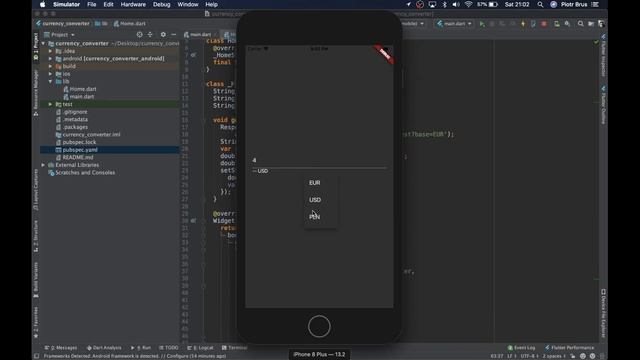Click the tool-window toggle icon in status bar corner
640x360 pixels.
(36, 356)
